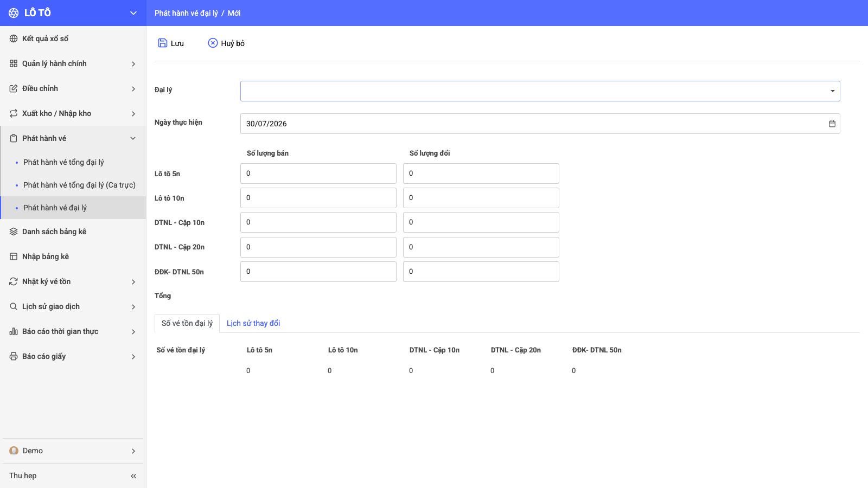
Task: Open Nhập bảng kê menu
Action: [73, 256]
